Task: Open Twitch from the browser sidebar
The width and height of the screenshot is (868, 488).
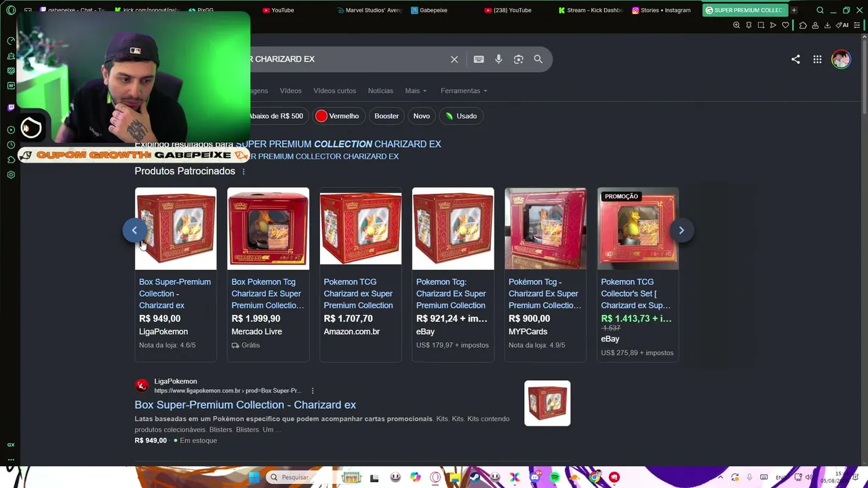Action: click(x=11, y=107)
